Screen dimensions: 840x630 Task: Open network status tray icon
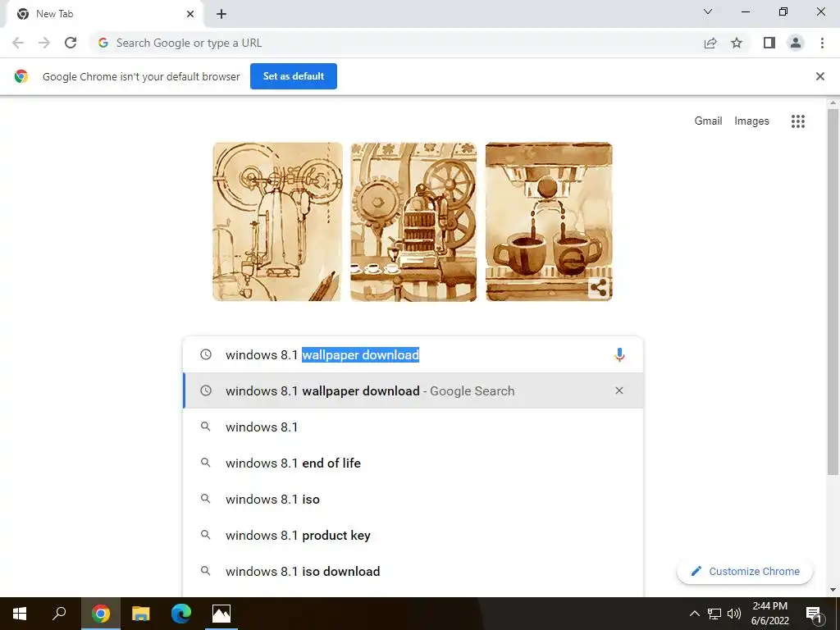click(714, 614)
